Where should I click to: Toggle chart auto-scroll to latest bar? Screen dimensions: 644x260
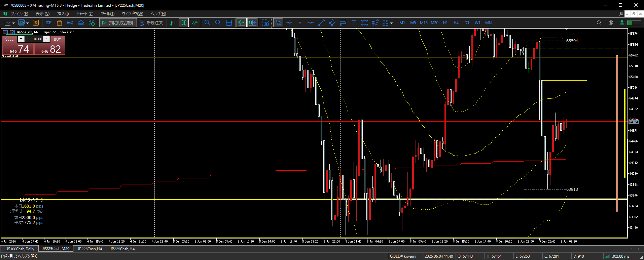[241, 23]
